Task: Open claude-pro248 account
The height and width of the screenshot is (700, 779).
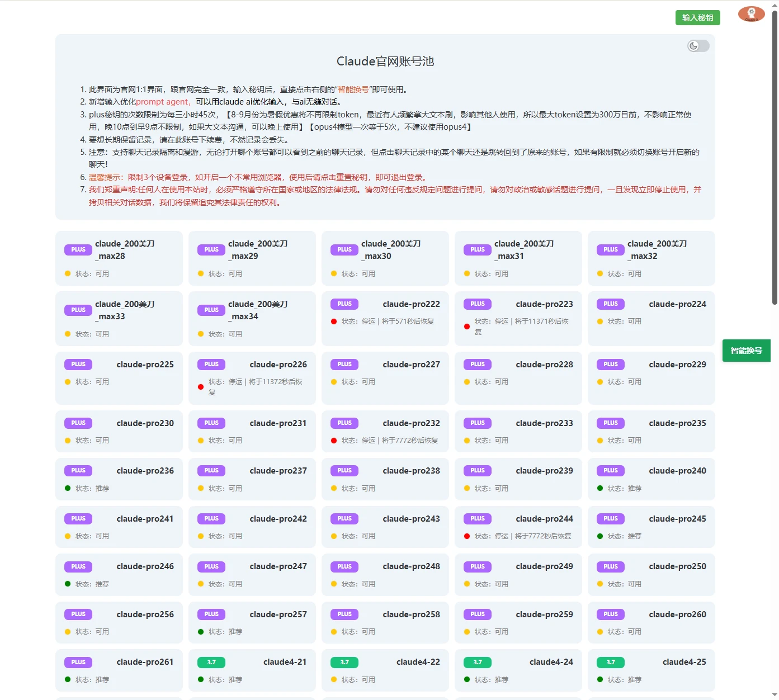Action: tap(385, 575)
